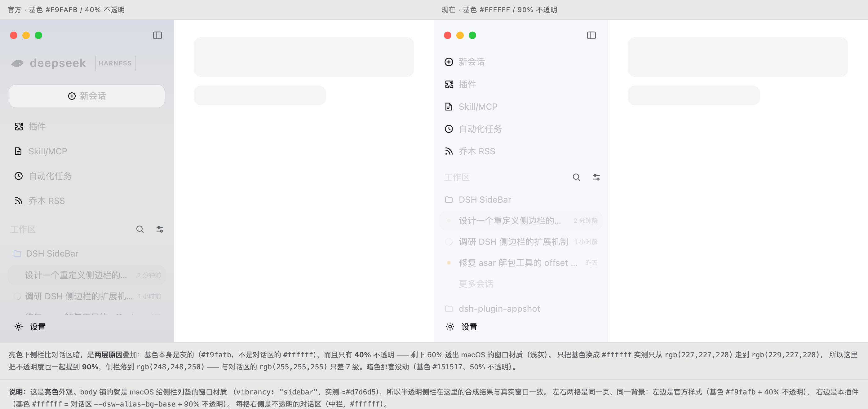The width and height of the screenshot is (868, 409).
Task: Click 工作区 heading in right sidebar
Action: [457, 177]
